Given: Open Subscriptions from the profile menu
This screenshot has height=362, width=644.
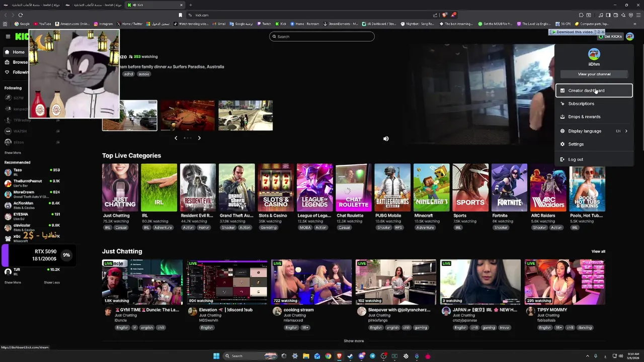Looking at the screenshot, I should [594, 104].
